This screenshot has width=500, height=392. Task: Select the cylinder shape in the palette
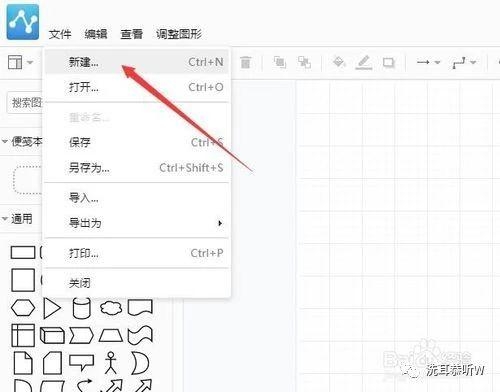pos(82,308)
